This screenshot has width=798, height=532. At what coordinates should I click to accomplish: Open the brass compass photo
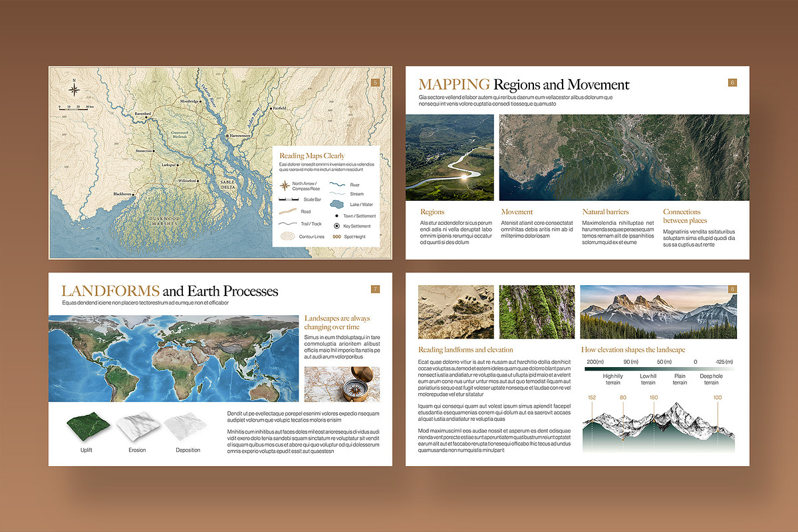click(342, 384)
